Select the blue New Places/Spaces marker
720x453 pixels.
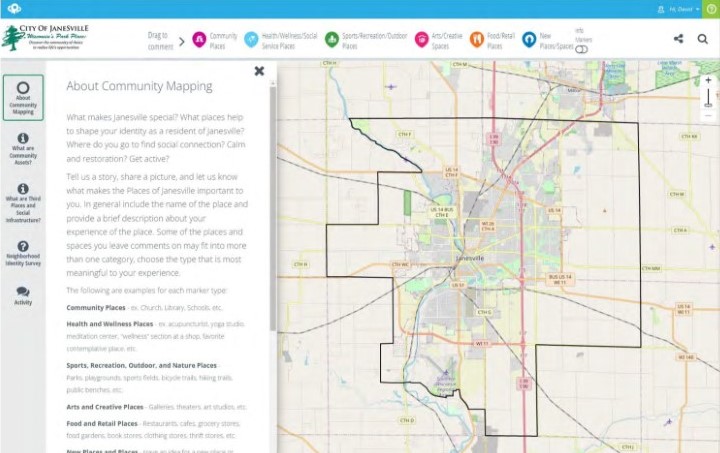529,40
